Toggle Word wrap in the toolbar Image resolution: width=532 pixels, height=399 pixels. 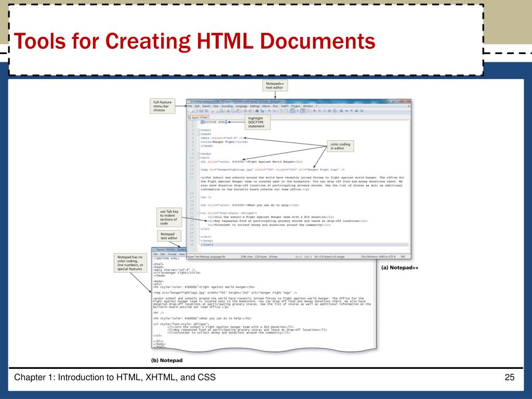coord(292,111)
